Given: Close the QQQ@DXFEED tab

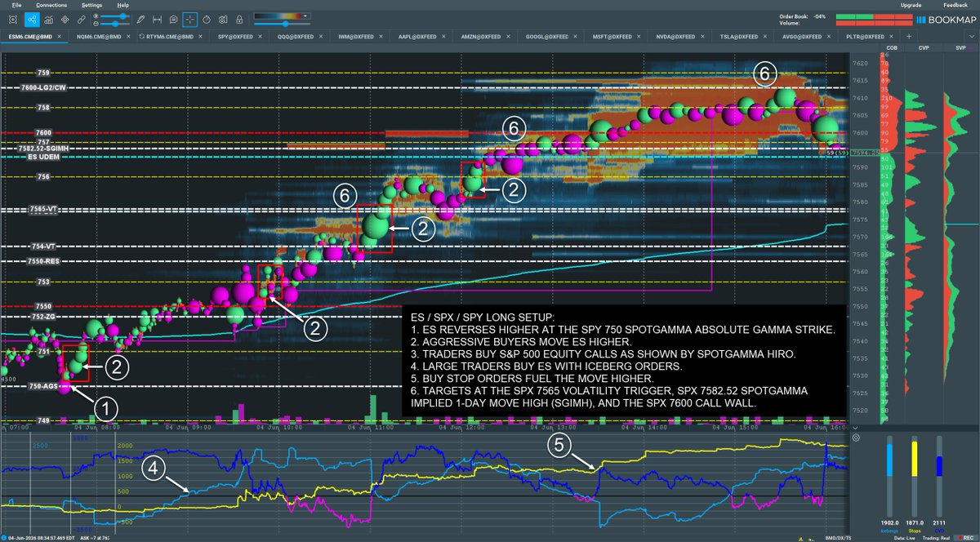Looking at the screenshot, I should click(x=321, y=37).
